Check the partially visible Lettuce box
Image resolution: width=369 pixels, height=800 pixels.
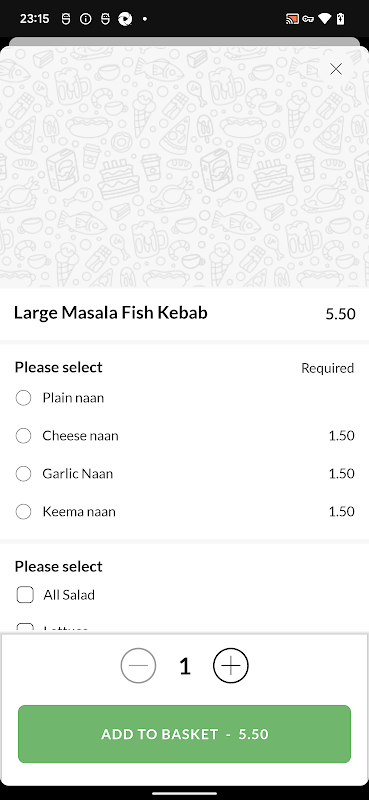pos(25,628)
